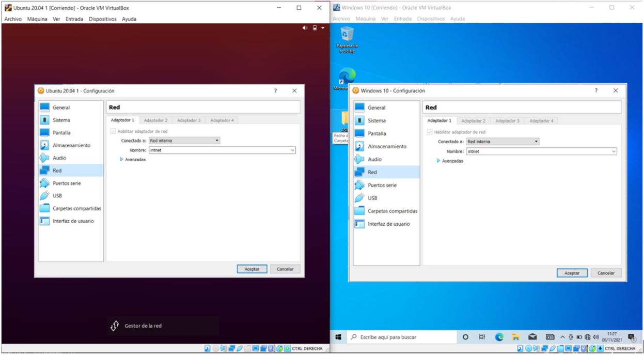Open Ubuntu top bar system menu arrow
This screenshot has height=355, width=644.
point(323,27)
